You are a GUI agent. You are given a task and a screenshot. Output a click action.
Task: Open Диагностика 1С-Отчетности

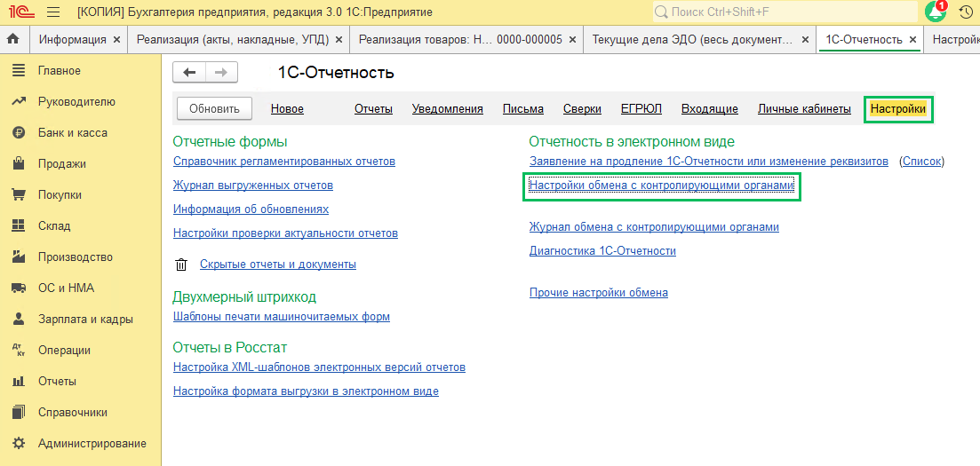pyautogui.click(x=602, y=251)
